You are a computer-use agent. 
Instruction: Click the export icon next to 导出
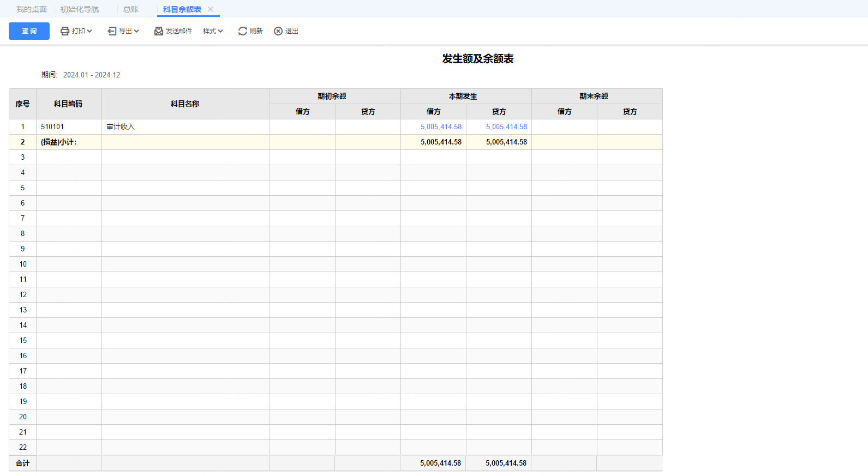coord(112,31)
